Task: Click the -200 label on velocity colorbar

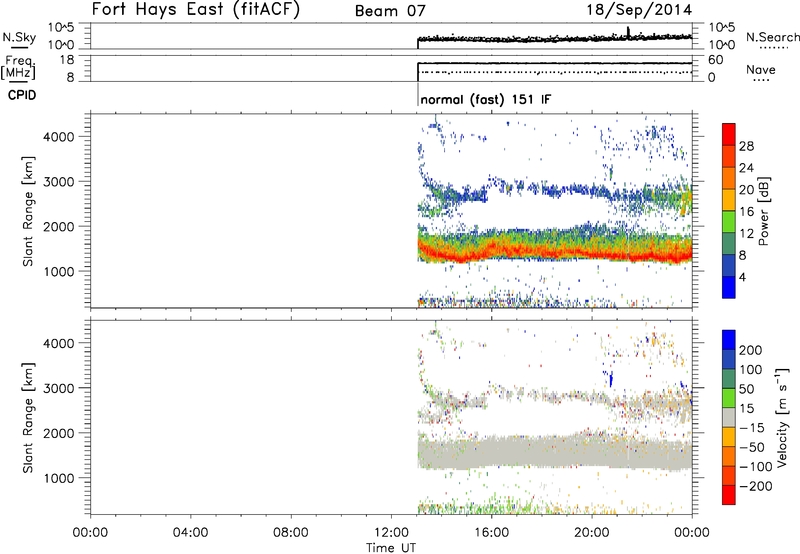Action: 755,486
